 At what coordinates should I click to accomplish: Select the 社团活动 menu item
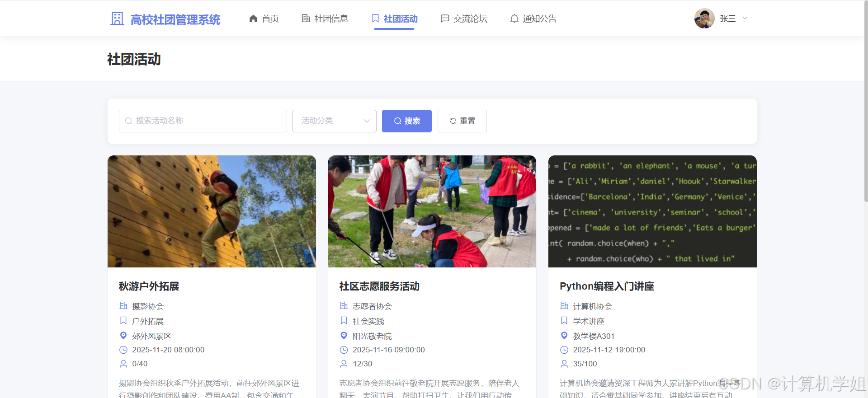pyautogui.click(x=394, y=19)
